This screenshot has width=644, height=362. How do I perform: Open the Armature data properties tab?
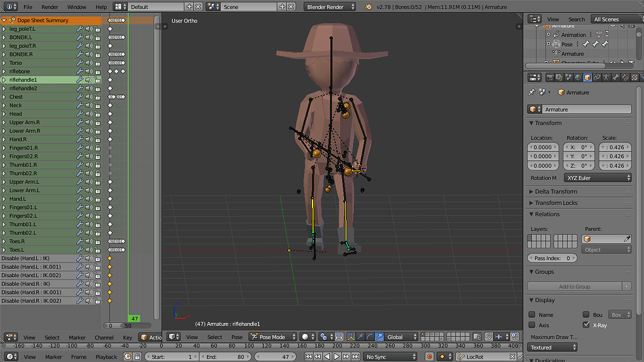[606, 77]
